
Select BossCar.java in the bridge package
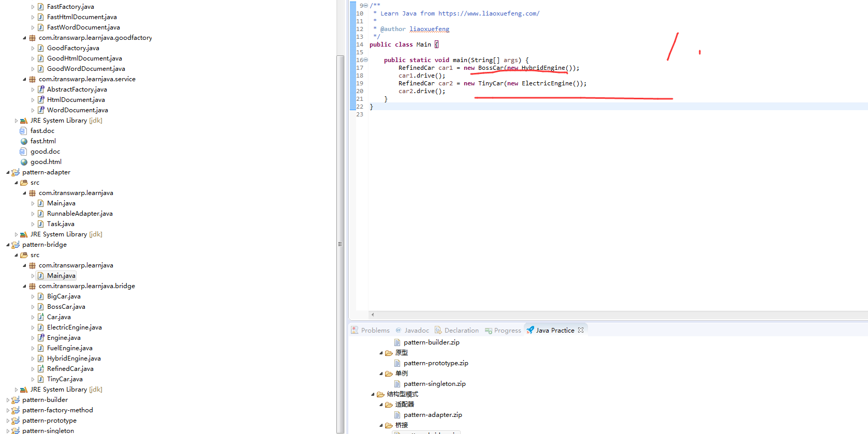point(66,307)
